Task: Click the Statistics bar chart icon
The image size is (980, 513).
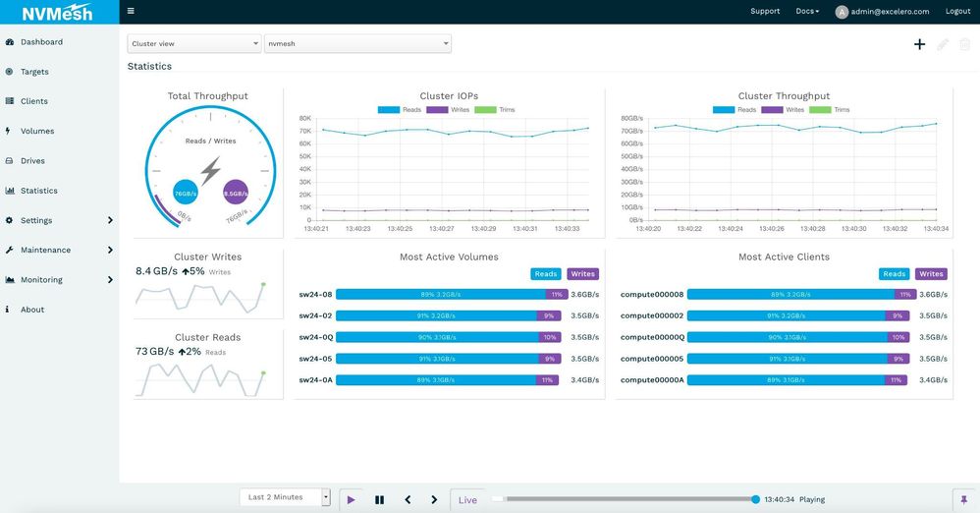Action: pos(10,191)
